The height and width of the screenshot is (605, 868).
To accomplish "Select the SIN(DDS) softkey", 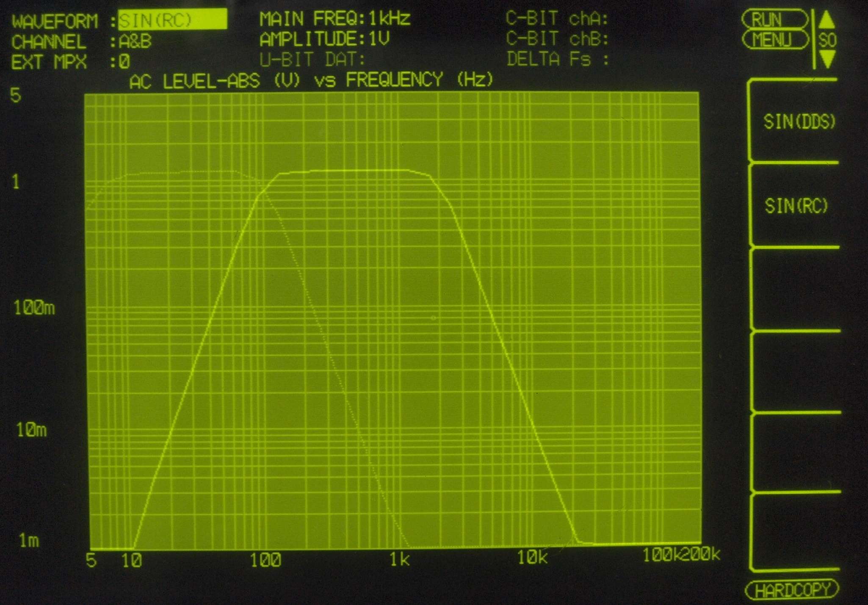I will click(x=799, y=122).
